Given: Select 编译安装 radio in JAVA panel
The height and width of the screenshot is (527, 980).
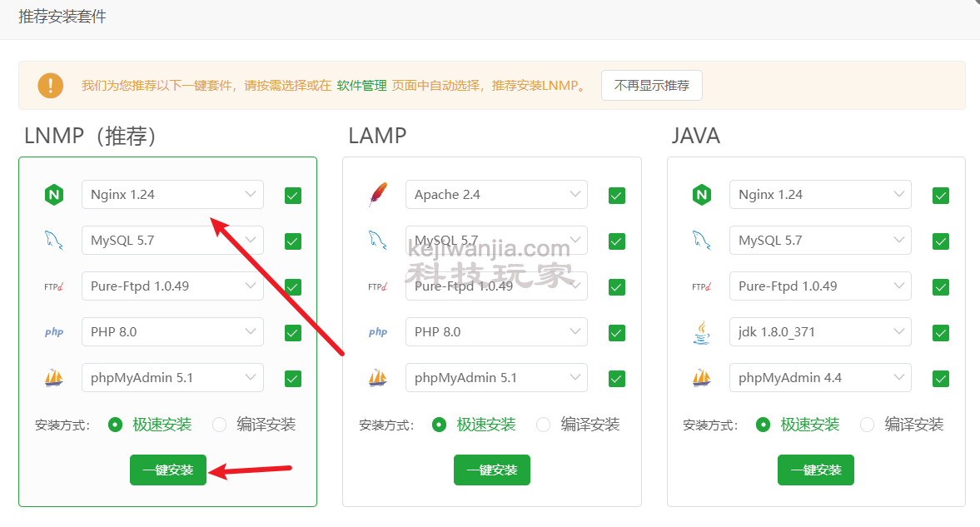Looking at the screenshot, I should (x=867, y=425).
